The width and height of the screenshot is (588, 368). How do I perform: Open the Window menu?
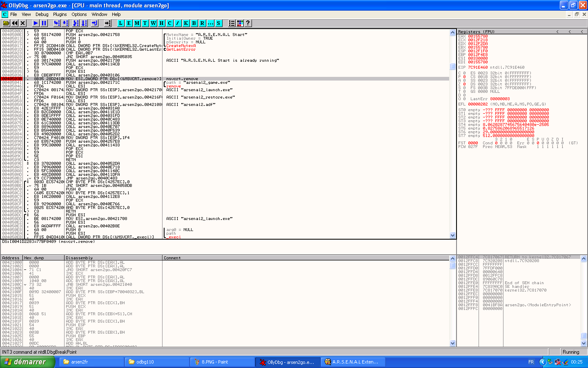tap(99, 14)
